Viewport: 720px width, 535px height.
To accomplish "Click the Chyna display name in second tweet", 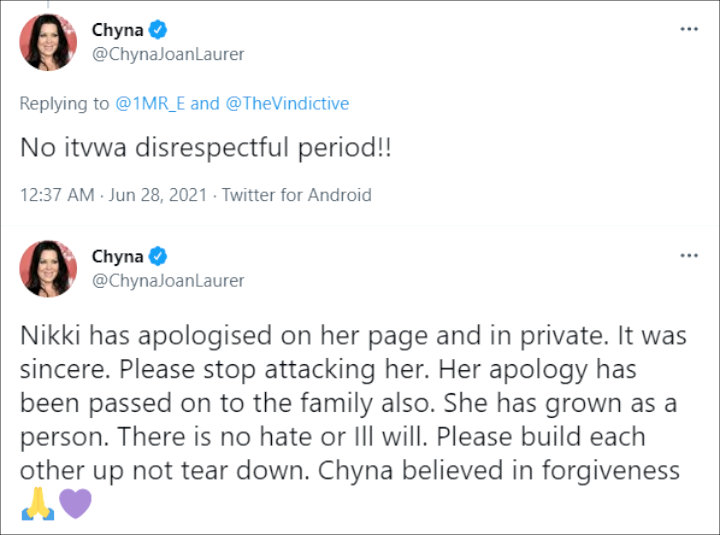I will click(x=118, y=257).
